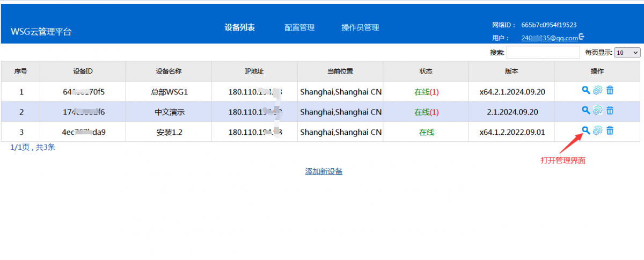
Task: Click the user email account link
Action: 549,38
